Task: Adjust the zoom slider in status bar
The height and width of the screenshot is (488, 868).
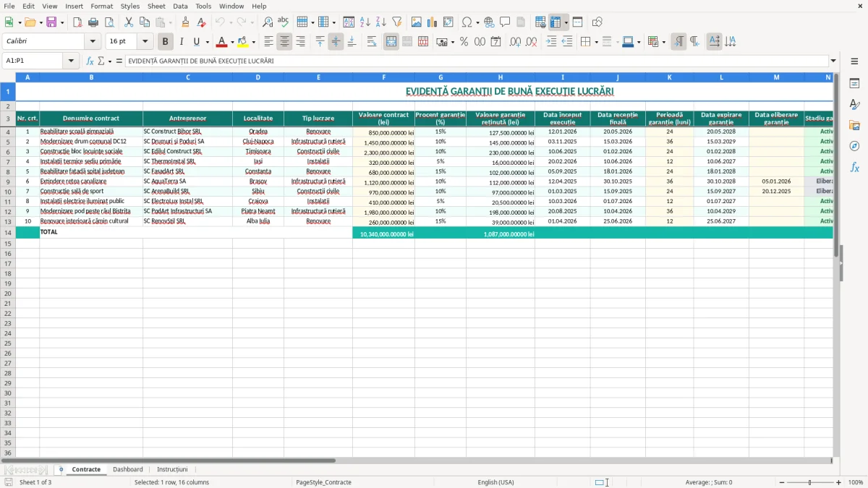Action: click(809, 482)
